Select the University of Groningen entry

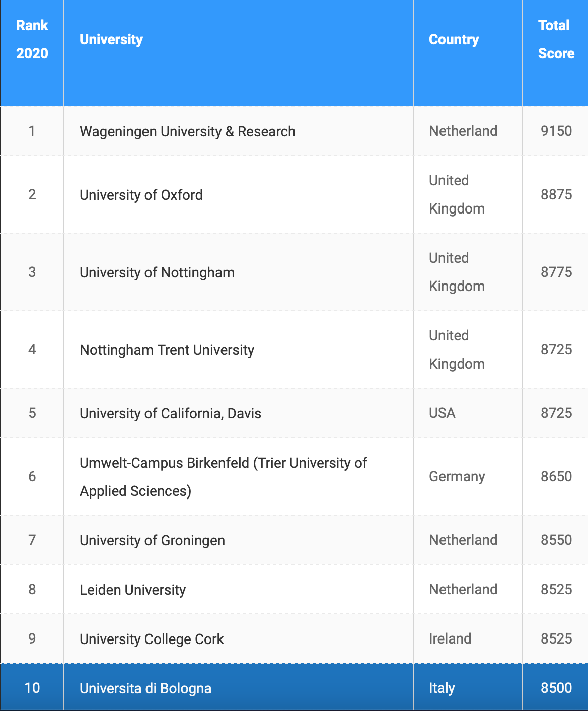coord(152,540)
